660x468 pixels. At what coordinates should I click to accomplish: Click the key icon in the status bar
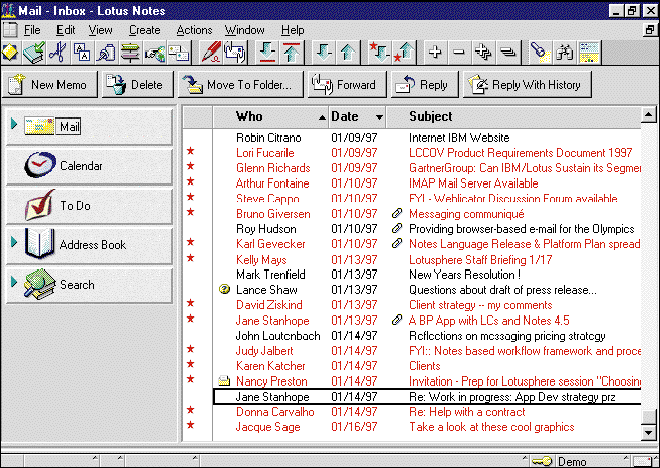tap(542, 462)
